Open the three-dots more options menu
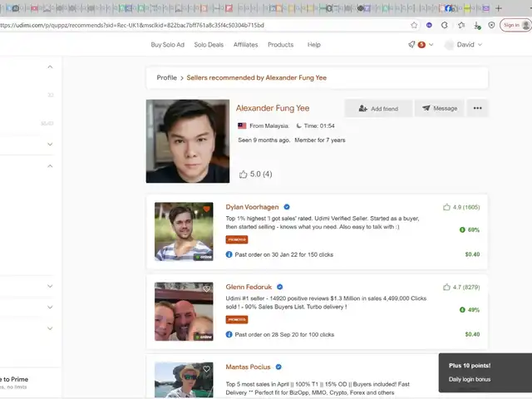The height and width of the screenshot is (399, 532). coord(477,108)
